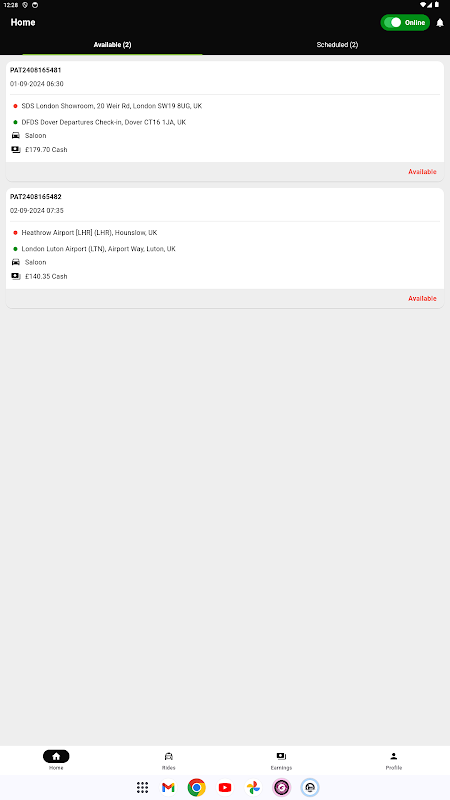Select the Available (2) tab

coord(112,45)
